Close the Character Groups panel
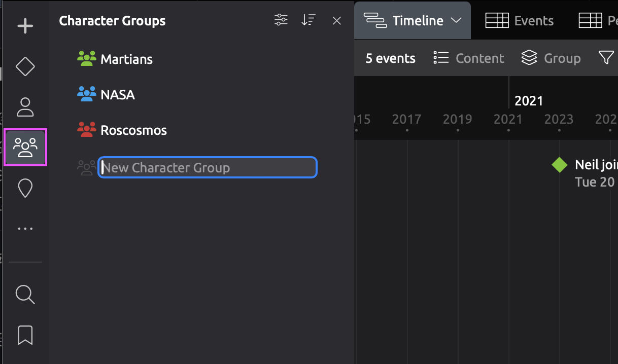 (x=336, y=21)
